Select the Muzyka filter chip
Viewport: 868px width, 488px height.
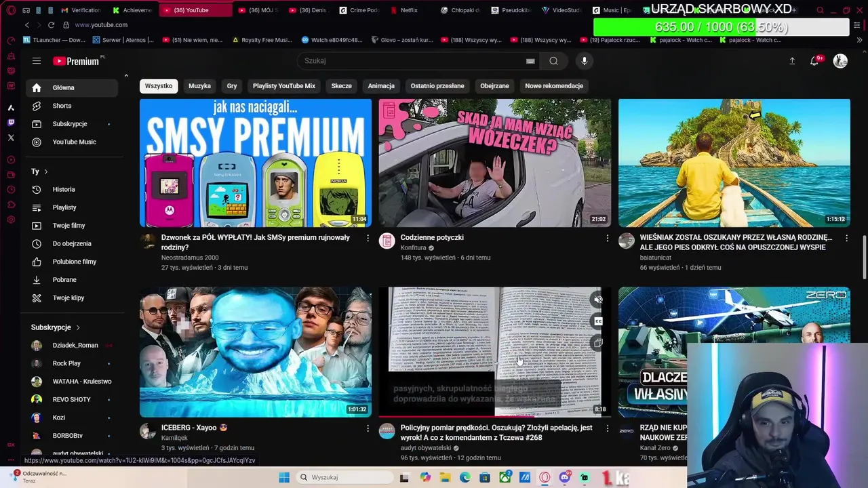(x=199, y=86)
